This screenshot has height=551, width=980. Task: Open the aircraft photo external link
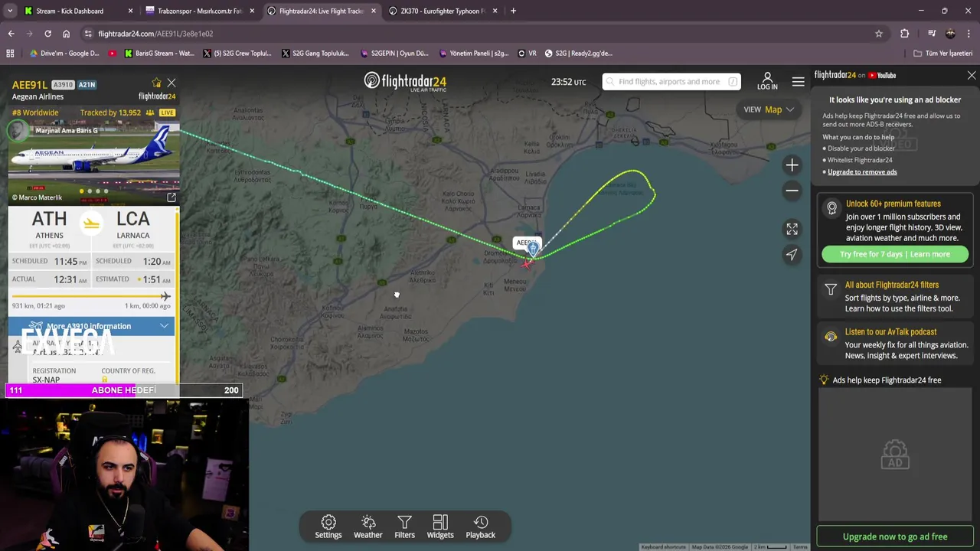click(171, 197)
